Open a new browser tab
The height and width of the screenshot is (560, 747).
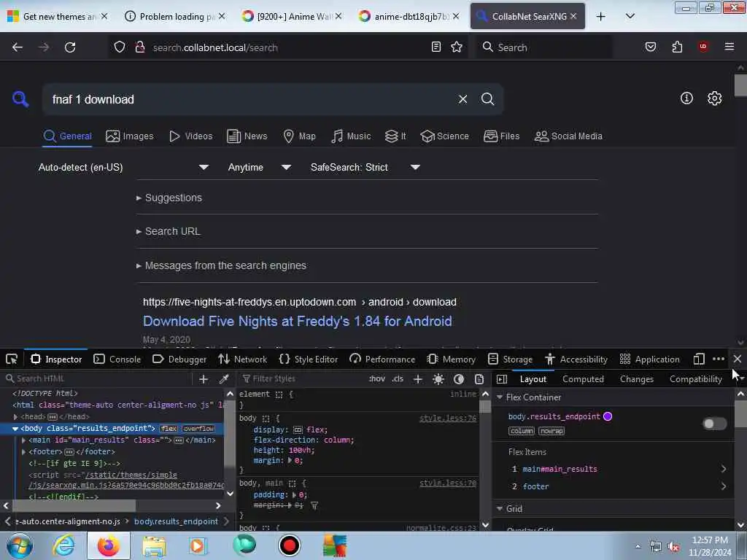pos(601,17)
